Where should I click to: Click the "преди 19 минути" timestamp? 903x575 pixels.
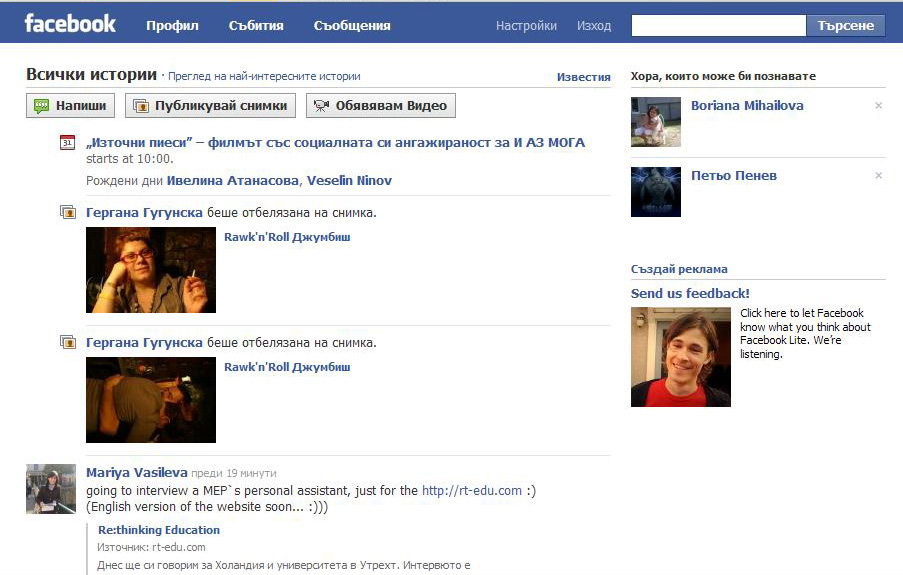pos(233,473)
